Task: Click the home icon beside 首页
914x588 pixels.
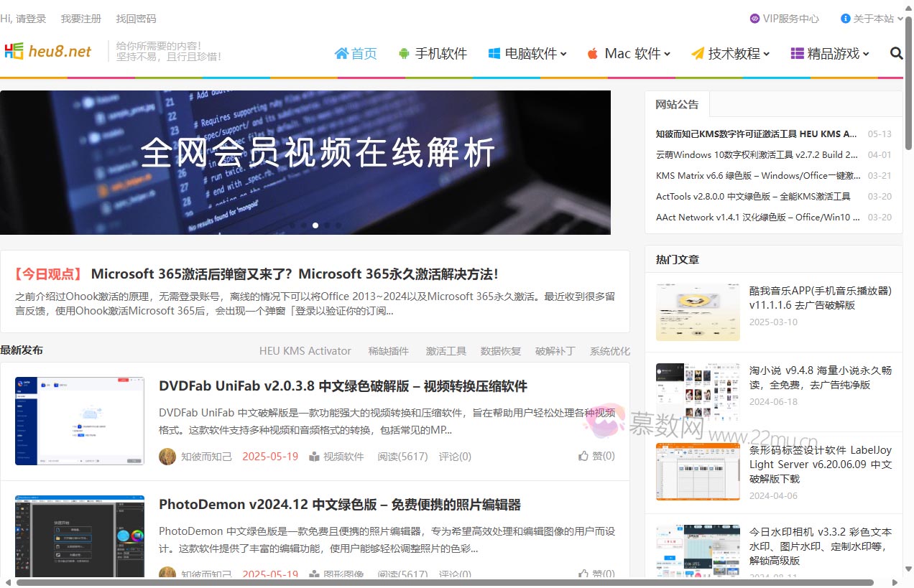Action: click(341, 52)
